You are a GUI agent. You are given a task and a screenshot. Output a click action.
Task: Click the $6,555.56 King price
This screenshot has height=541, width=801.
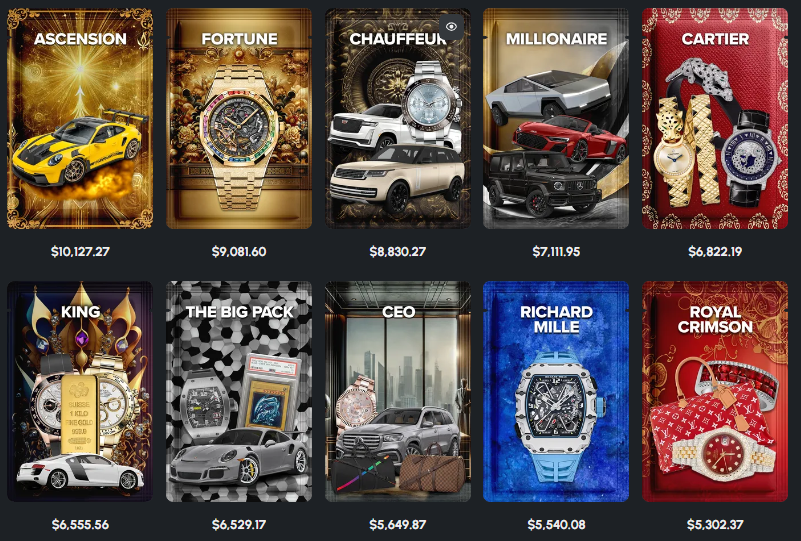[x=80, y=524]
